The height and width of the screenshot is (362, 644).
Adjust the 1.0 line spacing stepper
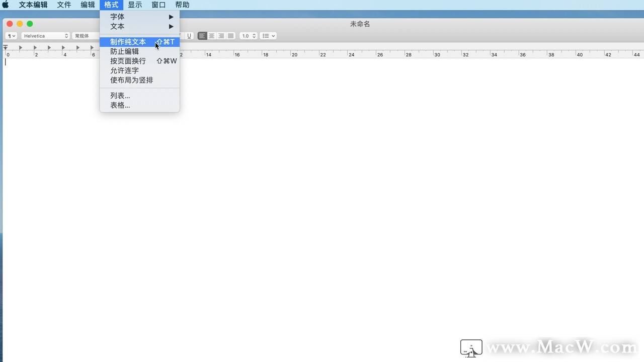pyautogui.click(x=254, y=36)
